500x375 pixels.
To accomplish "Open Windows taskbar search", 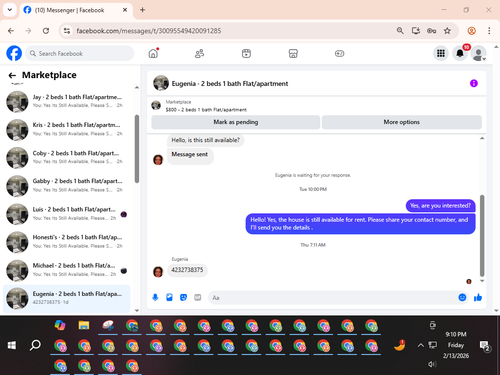I will pyautogui.click(x=35, y=345).
